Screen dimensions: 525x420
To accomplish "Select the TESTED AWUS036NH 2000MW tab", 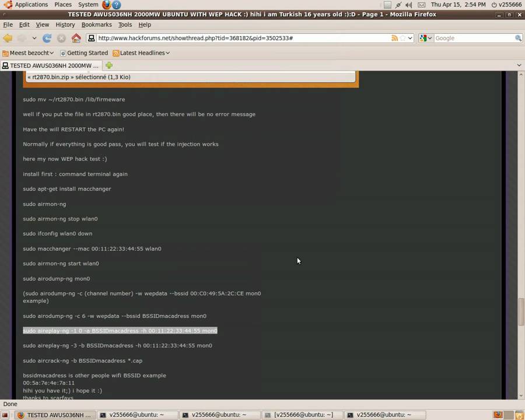I will (51, 66).
